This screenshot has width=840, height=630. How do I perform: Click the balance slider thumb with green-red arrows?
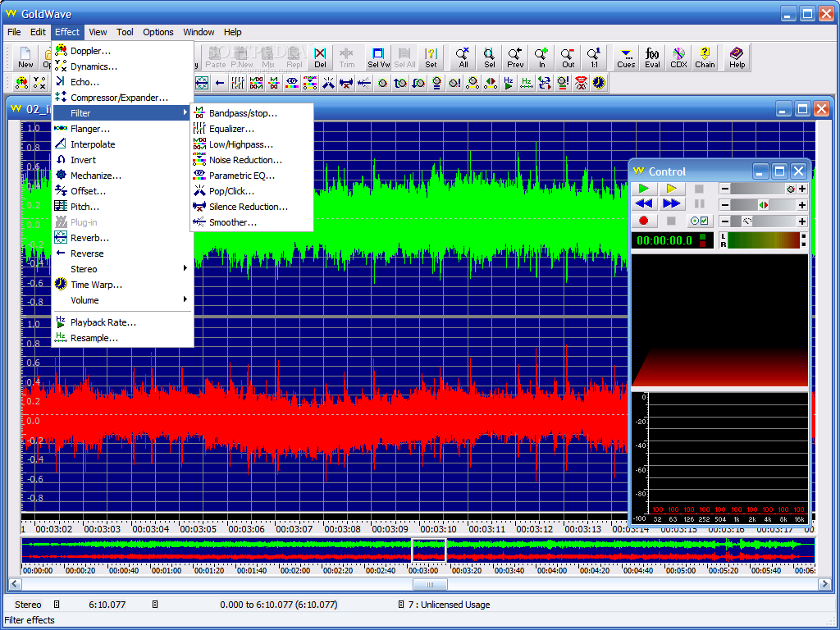(764, 205)
